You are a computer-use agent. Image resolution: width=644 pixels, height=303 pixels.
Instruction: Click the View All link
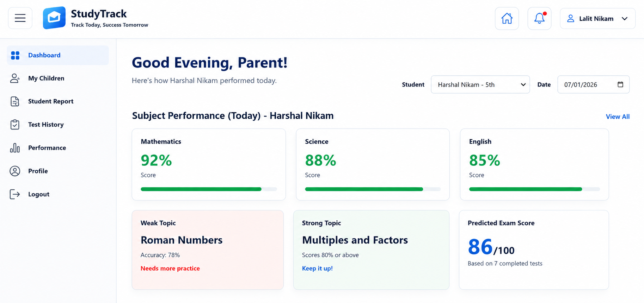pyautogui.click(x=618, y=116)
